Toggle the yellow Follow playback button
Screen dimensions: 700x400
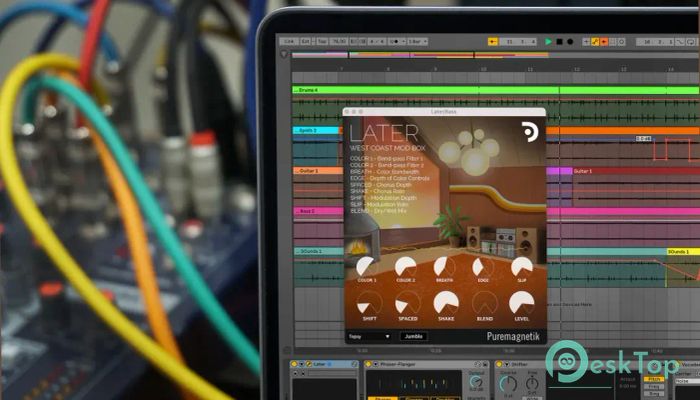pos(492,42)
